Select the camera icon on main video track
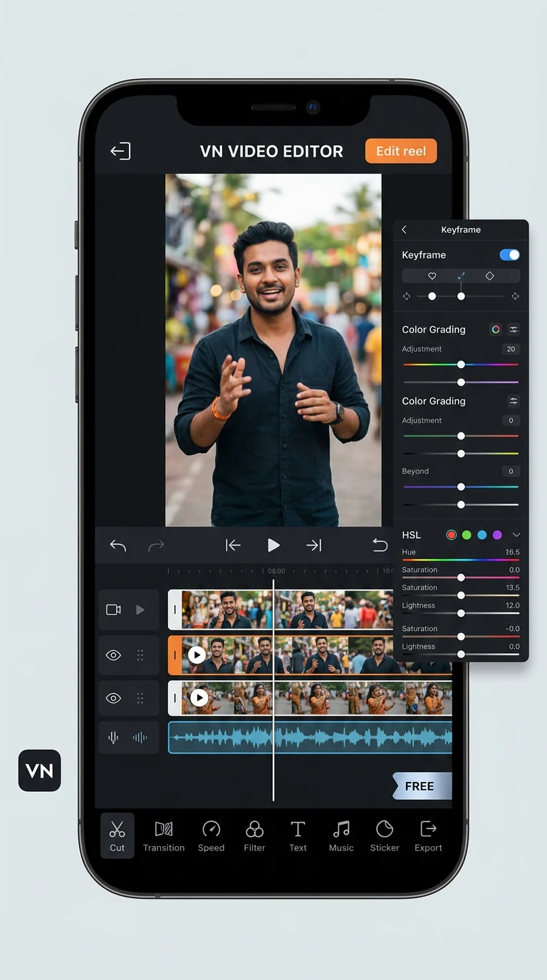The image size is (547, 980). [x=114, y=610]
